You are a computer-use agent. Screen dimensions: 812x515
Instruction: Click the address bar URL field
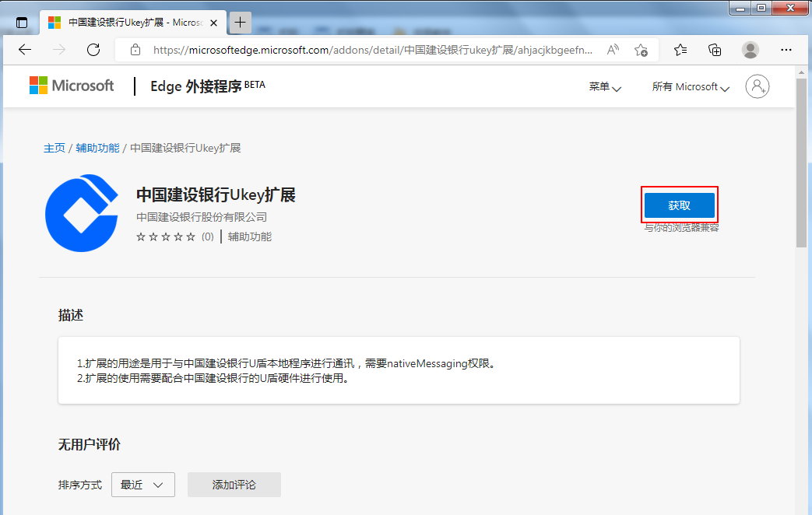point(374,50)
